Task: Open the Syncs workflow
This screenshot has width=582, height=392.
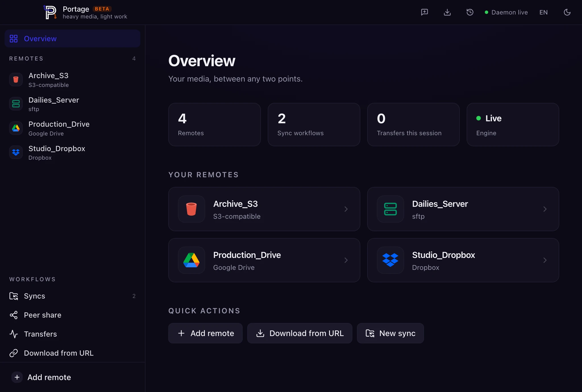Action: [x=72, y=296]
